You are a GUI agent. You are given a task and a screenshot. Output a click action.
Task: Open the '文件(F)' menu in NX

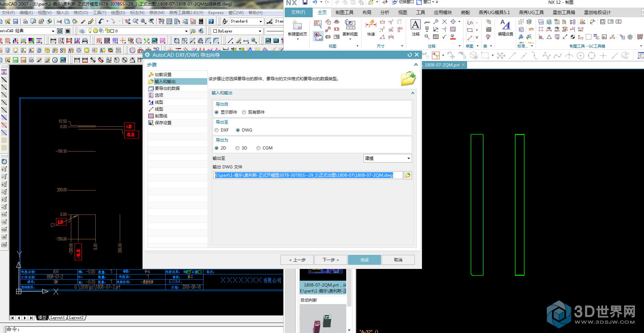point(298,12)
